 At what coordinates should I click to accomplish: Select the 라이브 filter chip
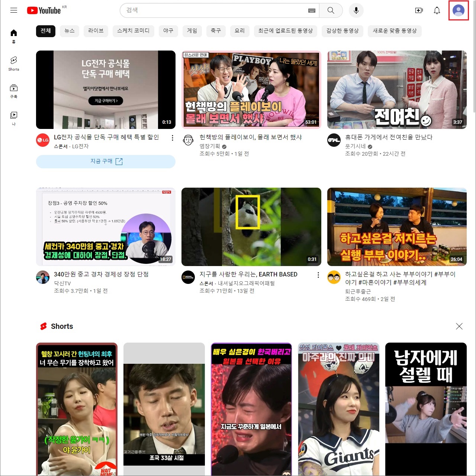96,31
